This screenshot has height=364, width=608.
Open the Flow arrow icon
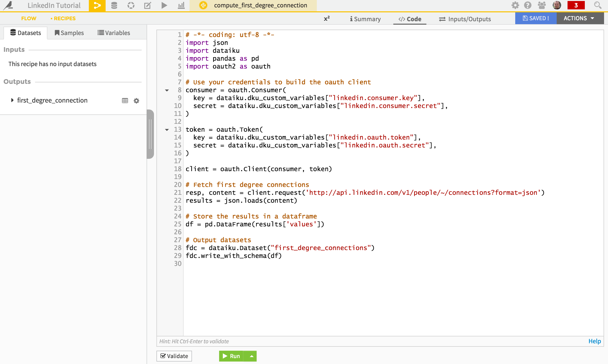97,5
